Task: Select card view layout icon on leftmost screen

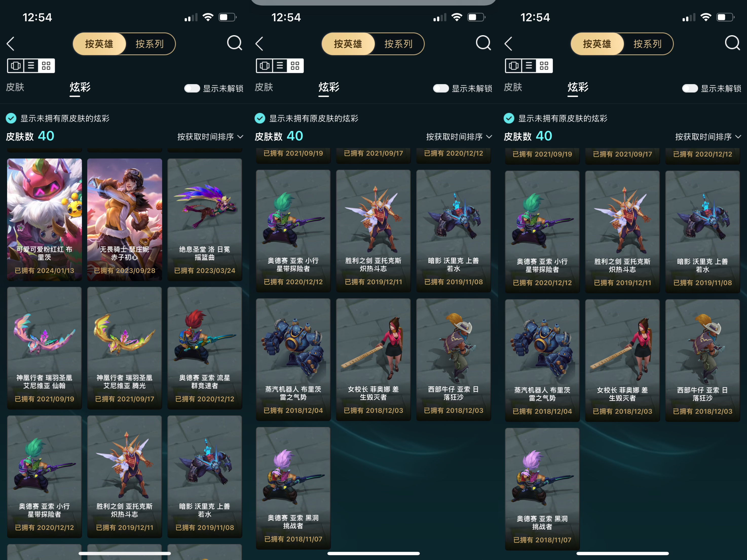Action: click(15, 66)
